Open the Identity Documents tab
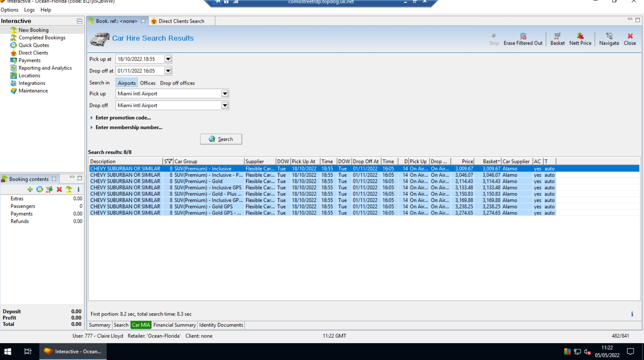This screenshot has width=644, height=360. pyautogui.click(x=221, y=325)
